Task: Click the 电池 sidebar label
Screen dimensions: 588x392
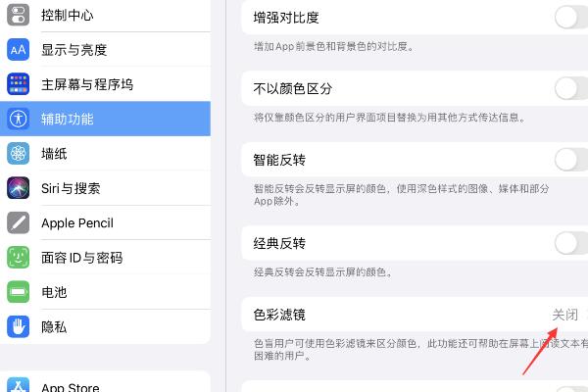Action: click(x=54, y=292)
